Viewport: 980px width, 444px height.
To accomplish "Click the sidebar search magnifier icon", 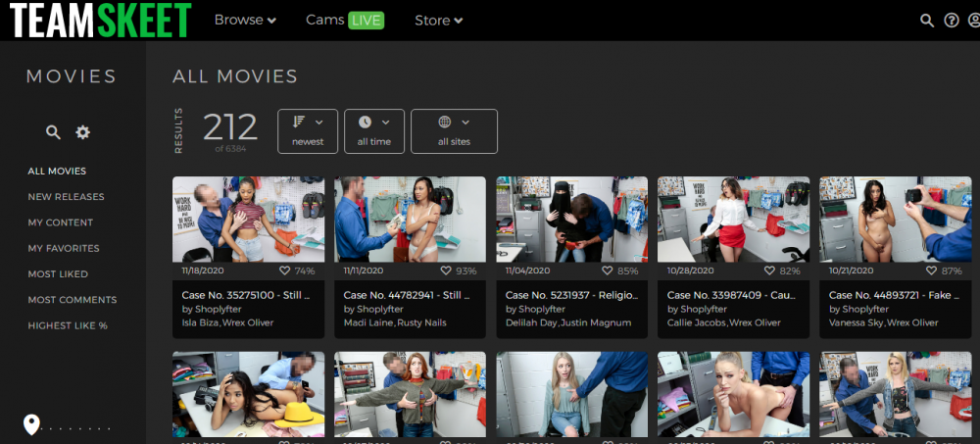I will pyautogui.click(x=54, y=132).
